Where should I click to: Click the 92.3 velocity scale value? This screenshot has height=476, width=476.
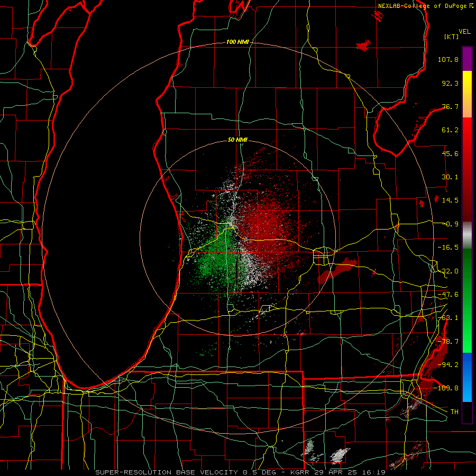pos(450,83)
